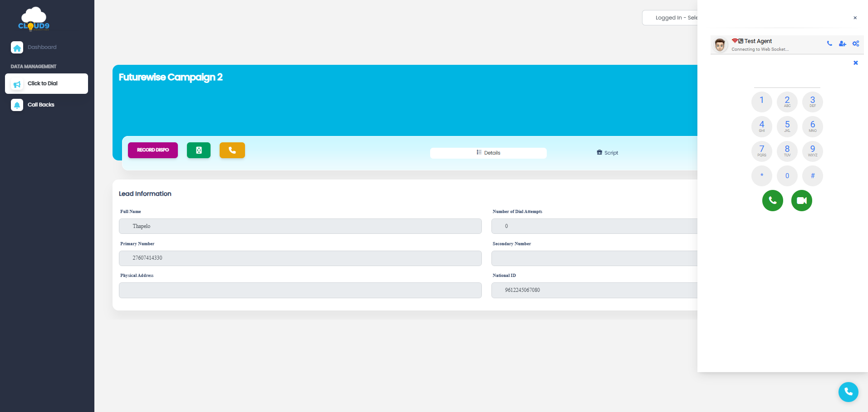
Task: Start audio call with green phone button
Action: (x=773, y=200)
